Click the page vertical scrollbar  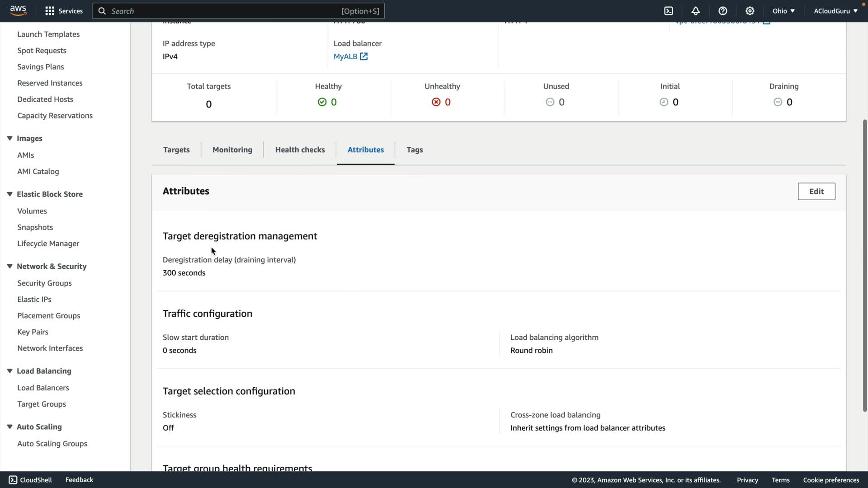[x=864, y=266]
